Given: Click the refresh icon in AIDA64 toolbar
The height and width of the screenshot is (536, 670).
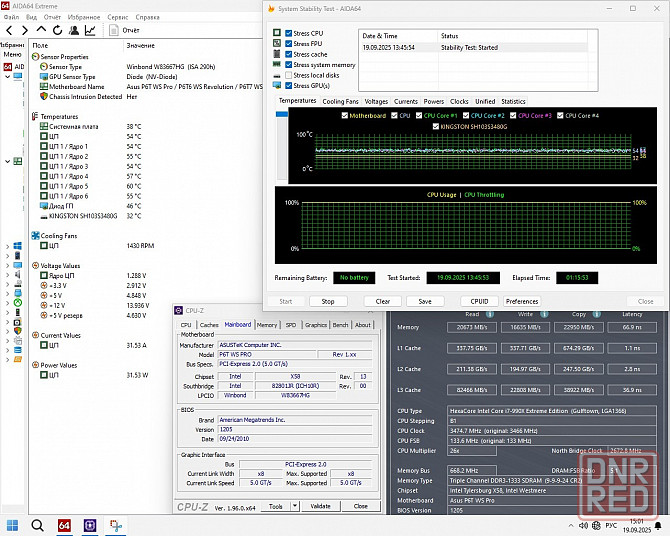Looking at the screenshot, I should pyautogui.click(x=56, y=31).
